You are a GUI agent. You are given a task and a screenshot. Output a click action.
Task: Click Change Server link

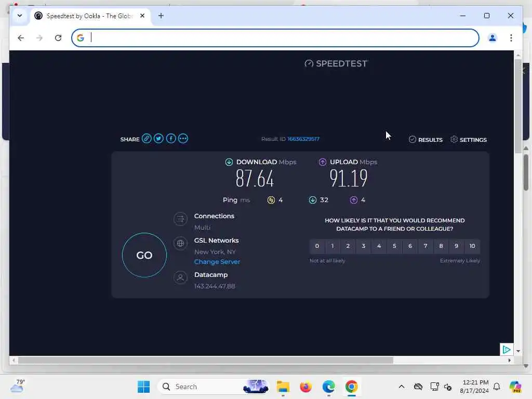tap(217, 262)
